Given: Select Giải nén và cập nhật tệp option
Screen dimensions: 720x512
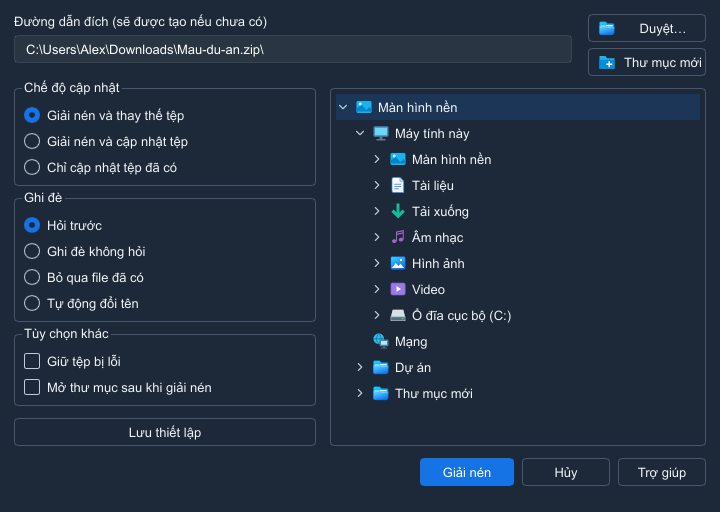Looking at the screenshot, I should point(32,141).
